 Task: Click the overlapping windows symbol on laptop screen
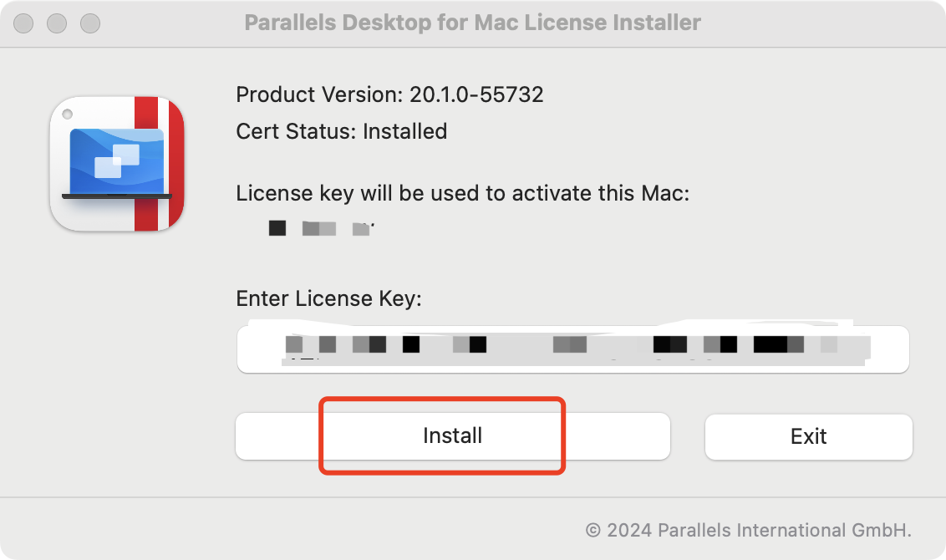click(x=117, y=160)
